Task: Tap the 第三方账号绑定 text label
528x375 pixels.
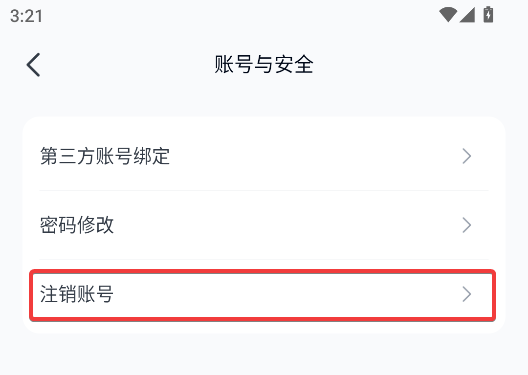Action: tap(105, 156)
